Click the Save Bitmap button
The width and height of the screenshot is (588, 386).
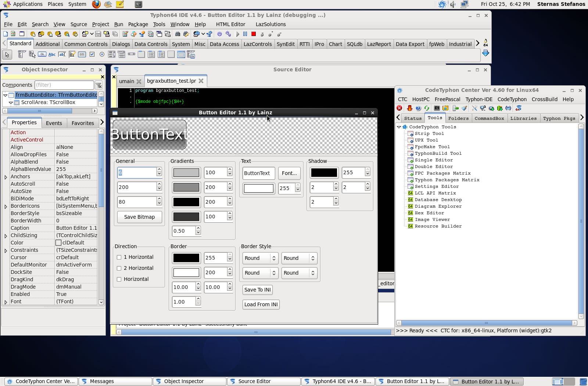click(139, 217)
